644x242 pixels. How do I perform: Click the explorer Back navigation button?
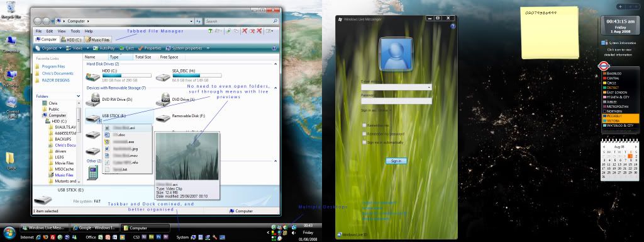pos(38,21)
